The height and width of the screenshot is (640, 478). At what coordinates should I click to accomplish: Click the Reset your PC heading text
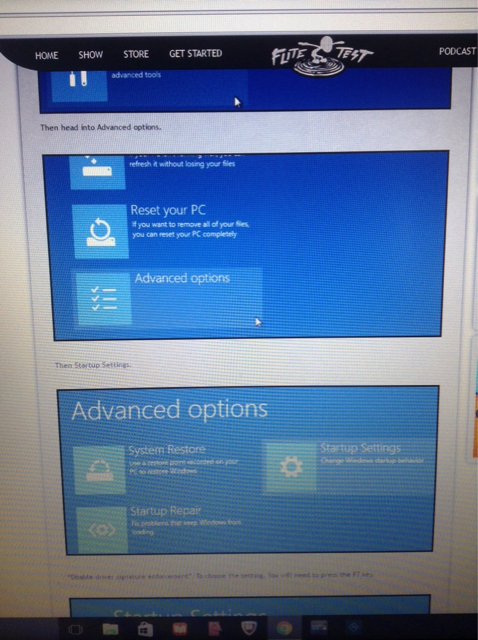(x=168, y=210)
